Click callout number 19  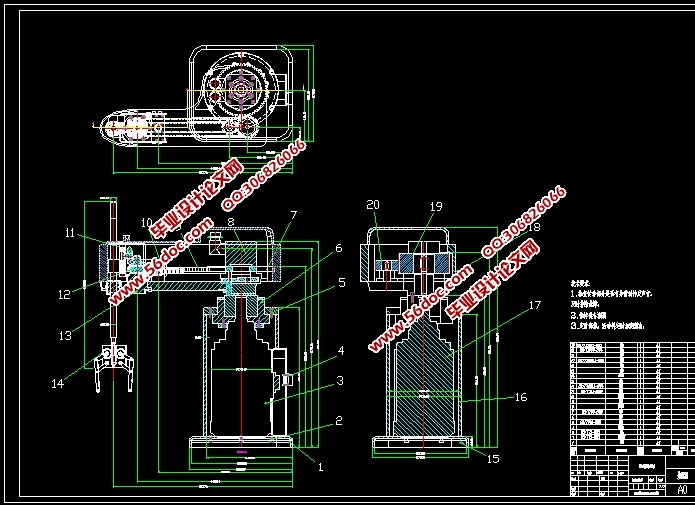coord(436,206)
